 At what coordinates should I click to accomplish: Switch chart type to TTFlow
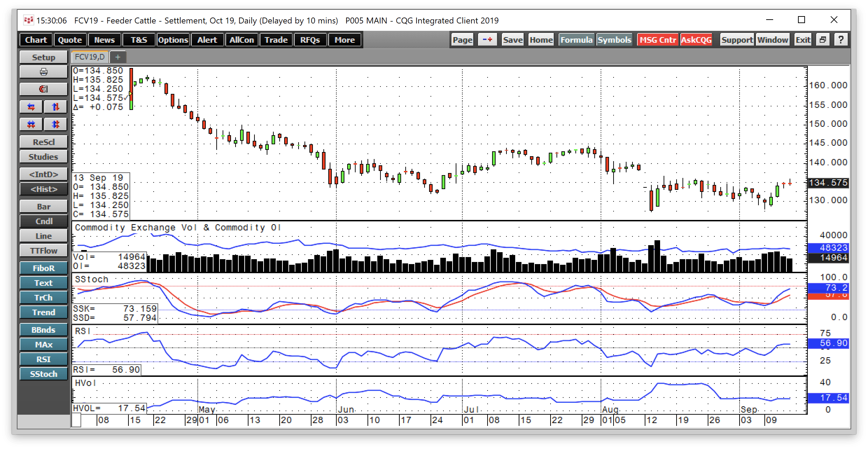[x=43, y=251]
